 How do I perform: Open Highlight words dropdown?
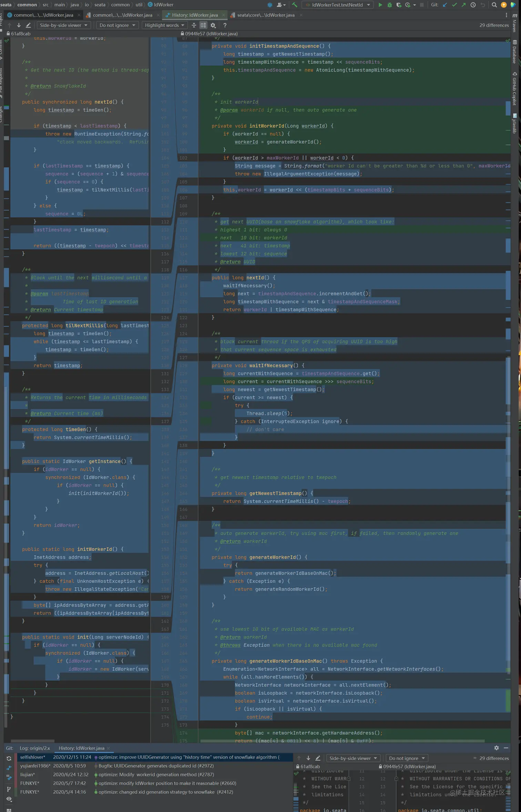(x=164, y=25)
